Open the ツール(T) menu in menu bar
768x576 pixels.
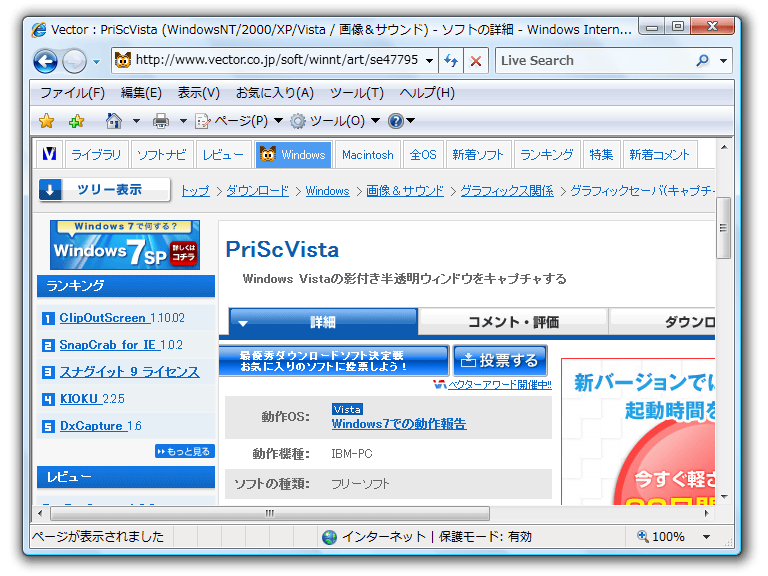click(357, 93)
